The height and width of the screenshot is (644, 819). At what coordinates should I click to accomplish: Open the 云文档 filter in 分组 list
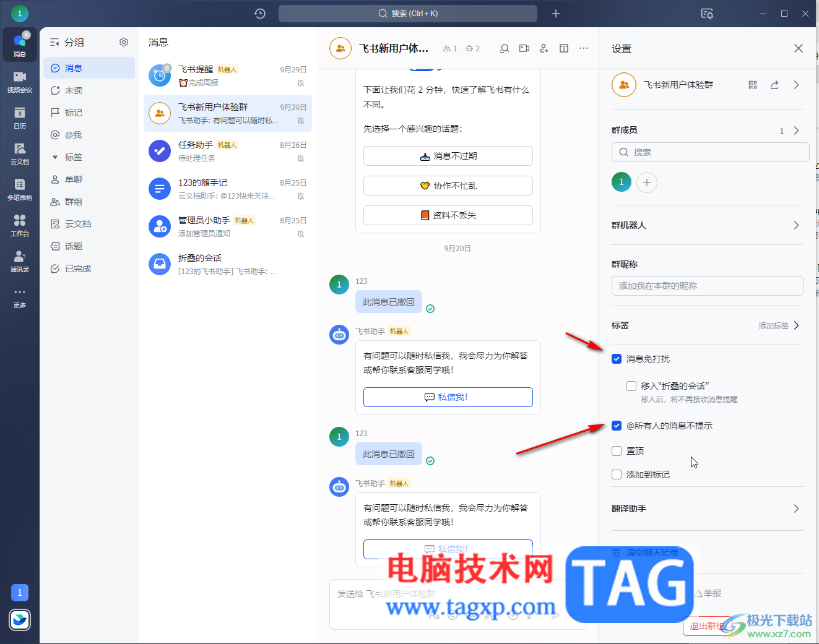point(89,224)
